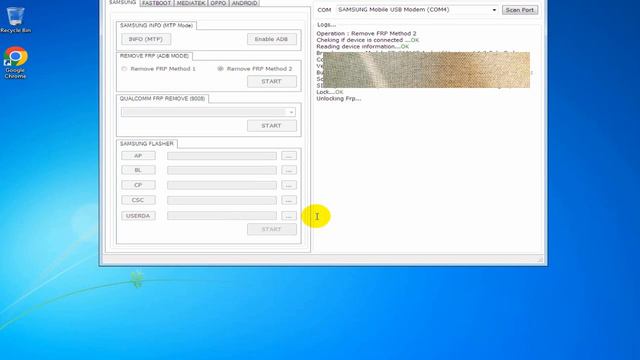This screenshot has width=640, height=360.
Task: Switch to the ANDROID tab
Action: point(244,3)
